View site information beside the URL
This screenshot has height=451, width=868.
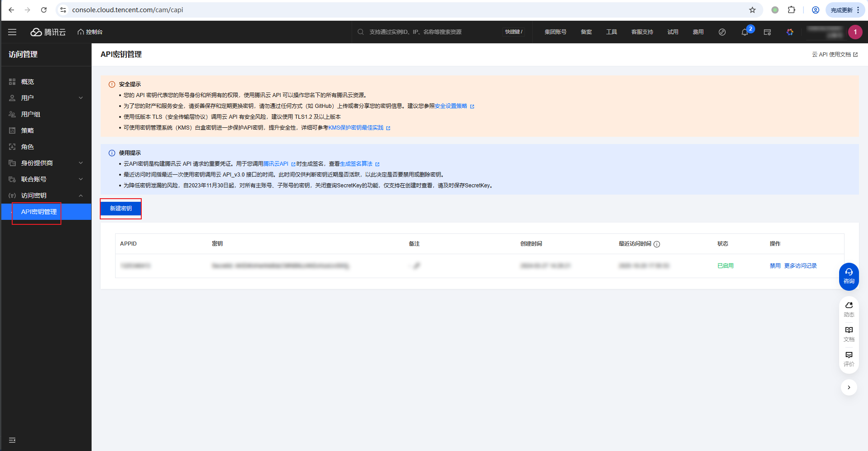click(63, 10)
